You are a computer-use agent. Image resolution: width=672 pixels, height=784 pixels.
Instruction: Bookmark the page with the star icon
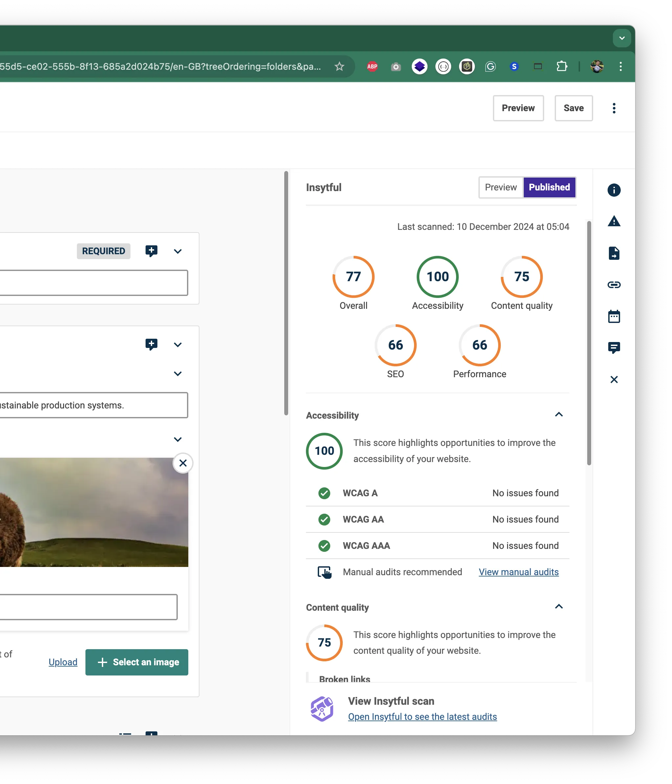[339, 66]
